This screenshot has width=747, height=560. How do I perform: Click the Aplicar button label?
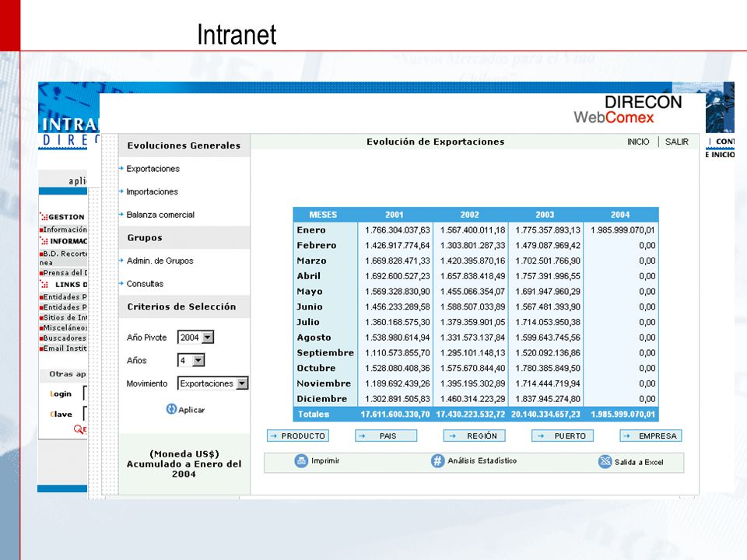(x=191, y=410)
